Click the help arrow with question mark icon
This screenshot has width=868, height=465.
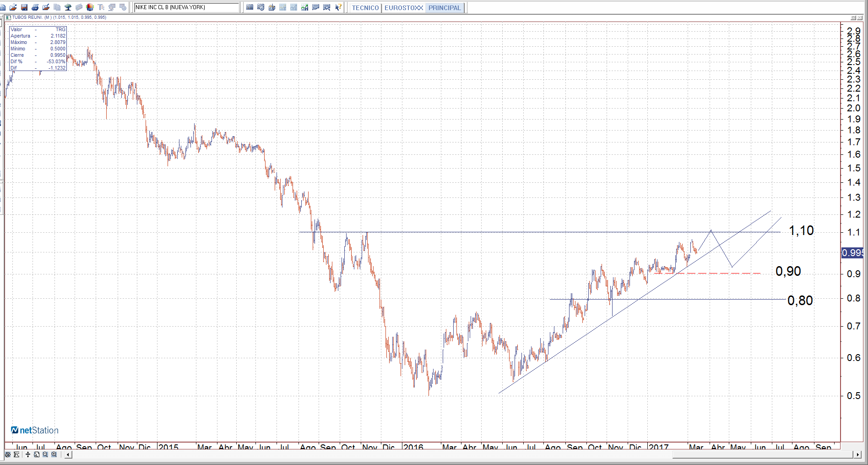(338, 7)
